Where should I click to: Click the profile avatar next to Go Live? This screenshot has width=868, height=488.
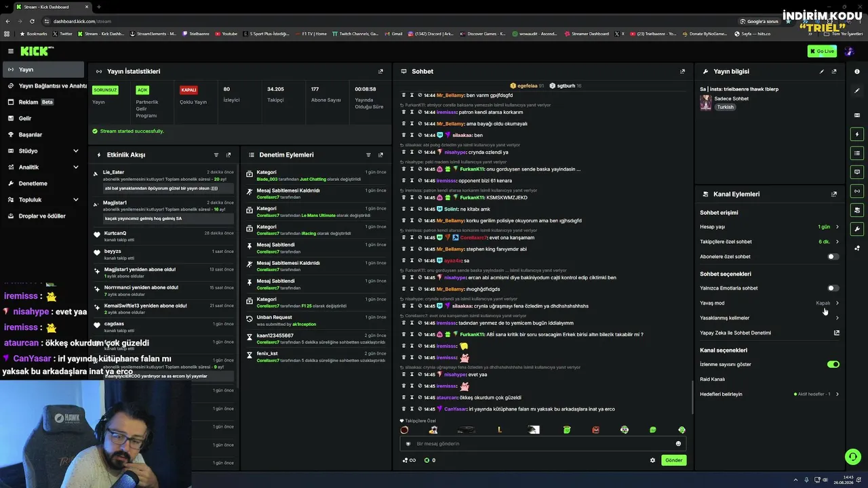[x=848, y=51]
